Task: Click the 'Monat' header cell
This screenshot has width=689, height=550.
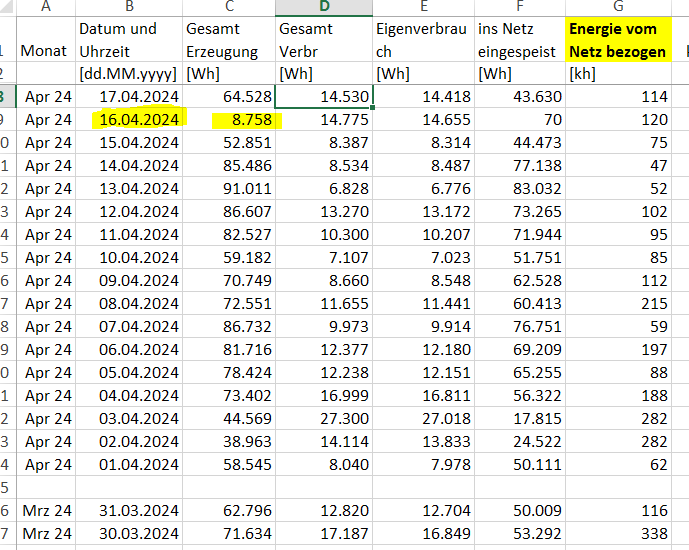Action: 46,40
